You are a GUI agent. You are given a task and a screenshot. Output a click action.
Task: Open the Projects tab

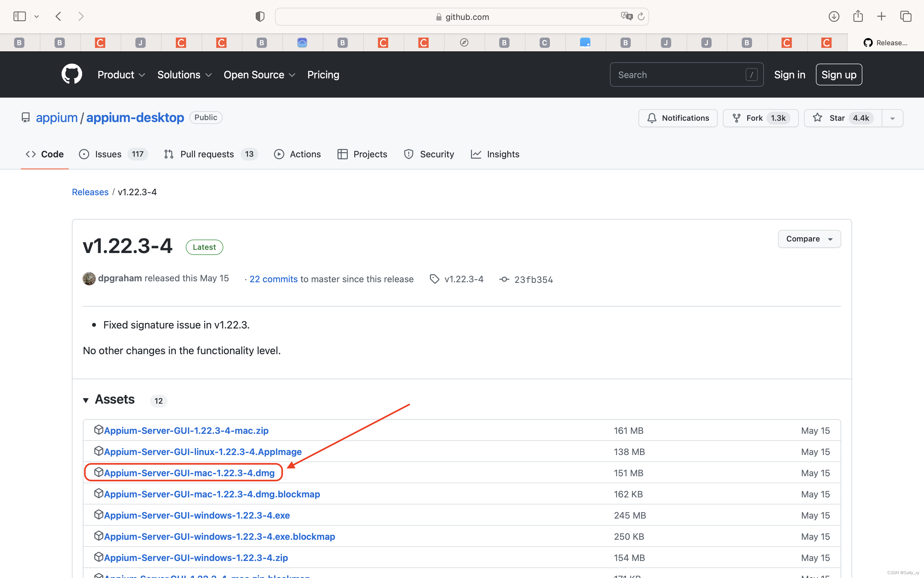362,154
